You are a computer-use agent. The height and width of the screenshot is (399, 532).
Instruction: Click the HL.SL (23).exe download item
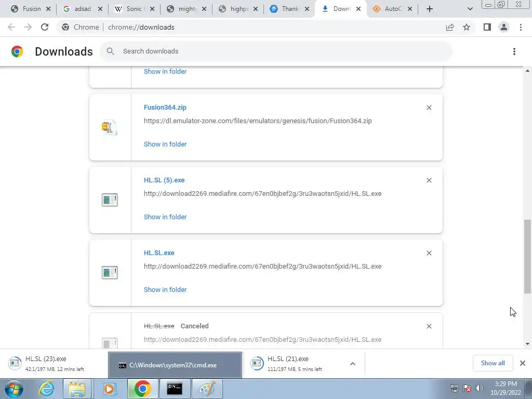click(x=54, y=363)
